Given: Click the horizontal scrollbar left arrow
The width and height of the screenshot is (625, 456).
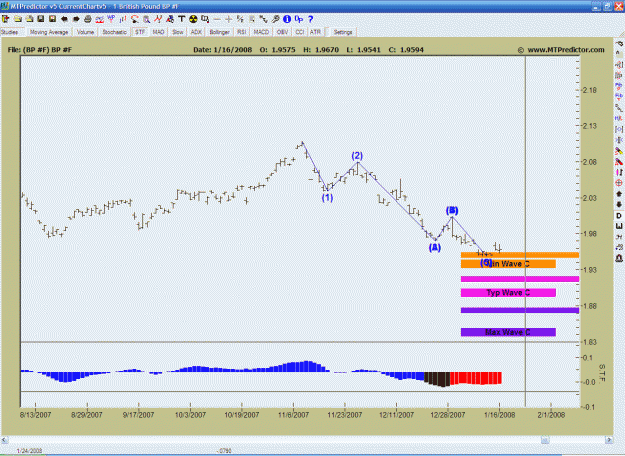Looking at the screenshot, I should (x=4, y=440).
